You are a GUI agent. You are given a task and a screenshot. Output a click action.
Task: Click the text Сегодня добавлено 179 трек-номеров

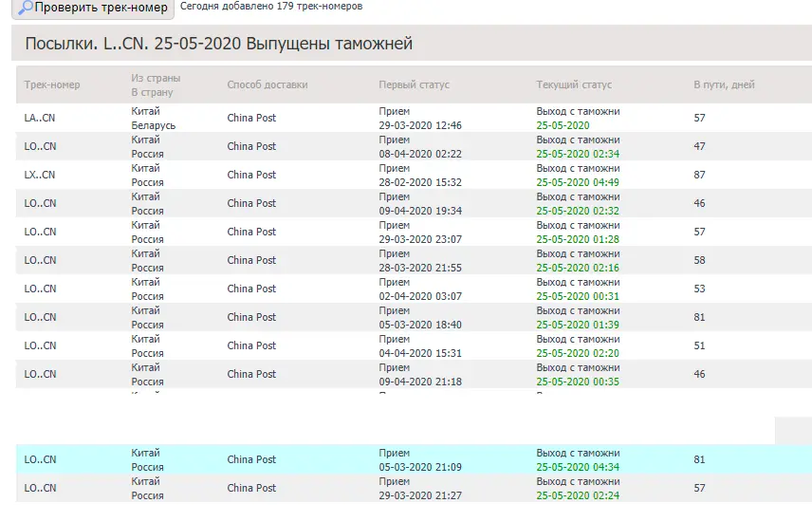click(271, 7)
